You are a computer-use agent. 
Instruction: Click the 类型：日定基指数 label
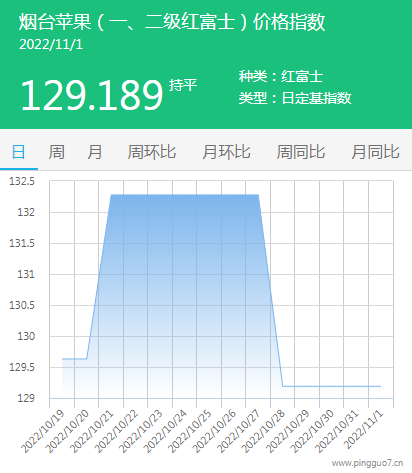click(x=295, y=98)
